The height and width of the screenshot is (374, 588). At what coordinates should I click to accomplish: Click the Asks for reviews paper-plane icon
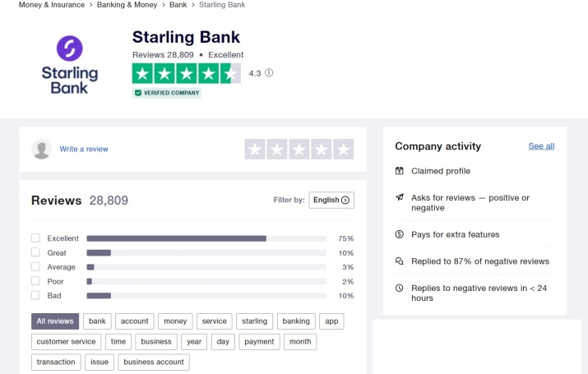(400, 198)
